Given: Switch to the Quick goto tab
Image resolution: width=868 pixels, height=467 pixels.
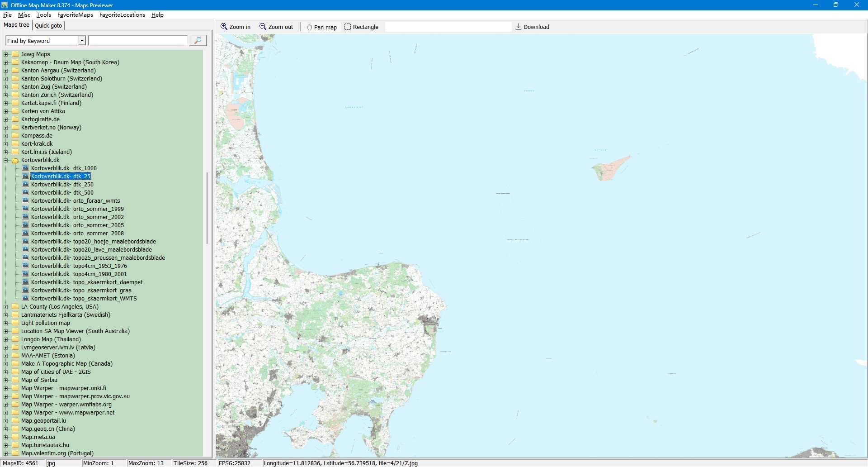Looking at the screenshot, I should tap(48, 26).
